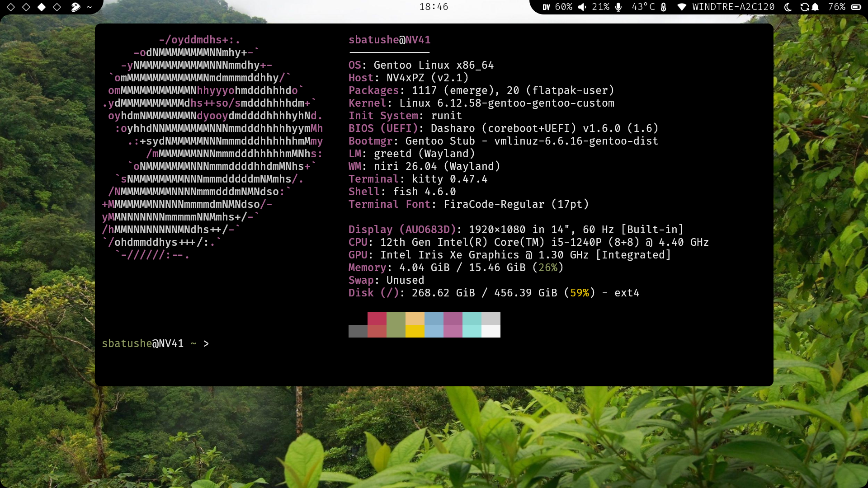The image size is (868, 488).
Task: Click the 76% battery percentage
Action: pyautogui.click(x=837, y=7)
